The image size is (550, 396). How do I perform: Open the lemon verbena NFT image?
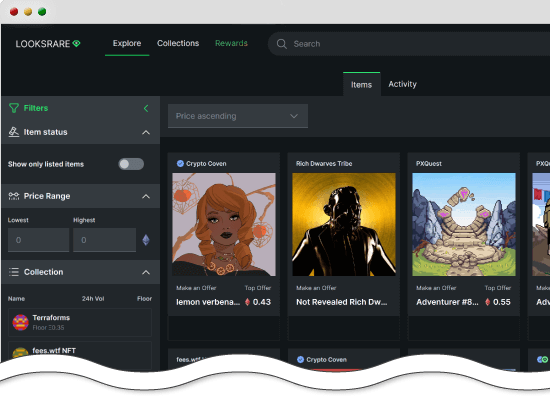point(224,224)
